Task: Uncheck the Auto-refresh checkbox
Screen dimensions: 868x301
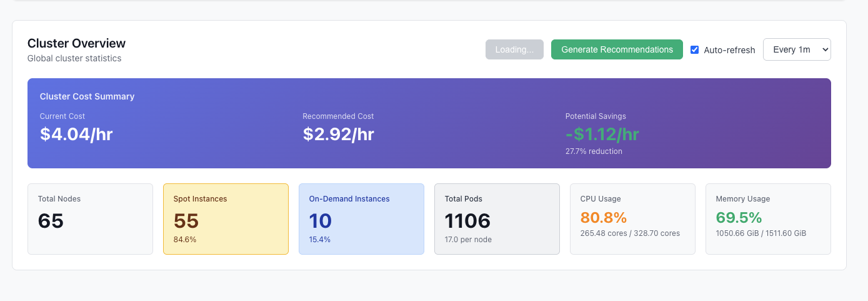Action: coord(694,50)
